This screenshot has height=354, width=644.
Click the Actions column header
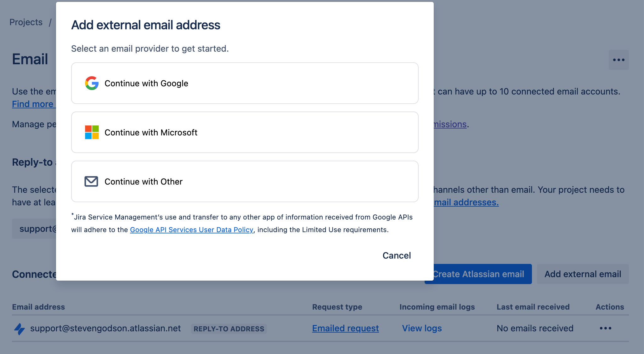[x=610, y=307]
